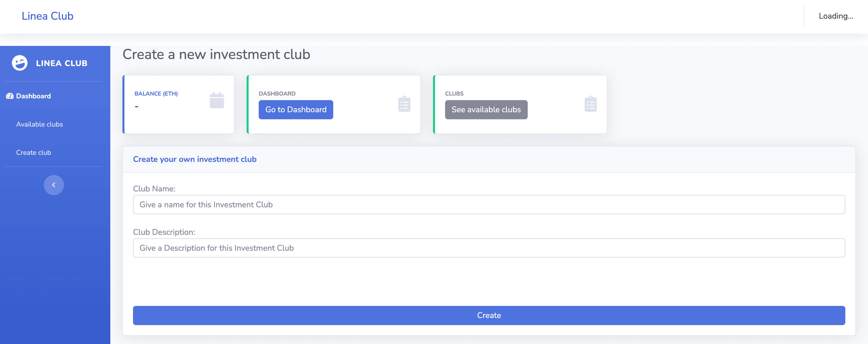The width and height of the screenshot is (868, 344).
Task: Click the Create button
Action: [x=489, y=315]
